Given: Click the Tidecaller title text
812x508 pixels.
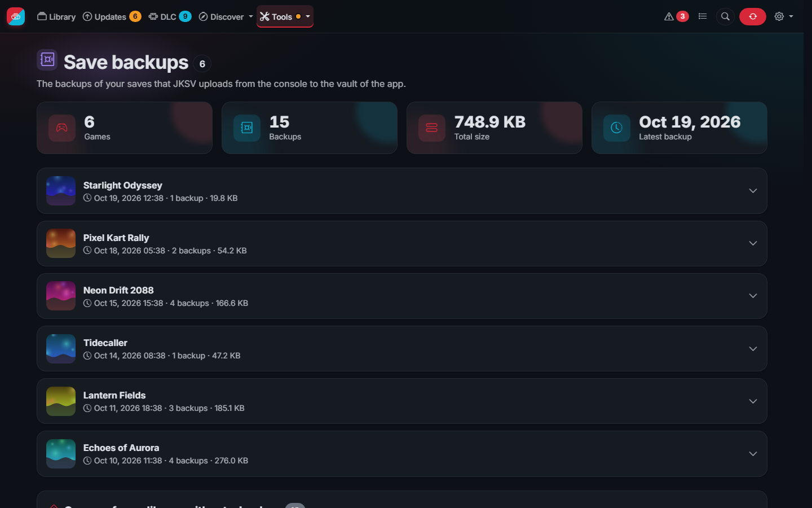Looking at the screenshot, I should (105, 343).
